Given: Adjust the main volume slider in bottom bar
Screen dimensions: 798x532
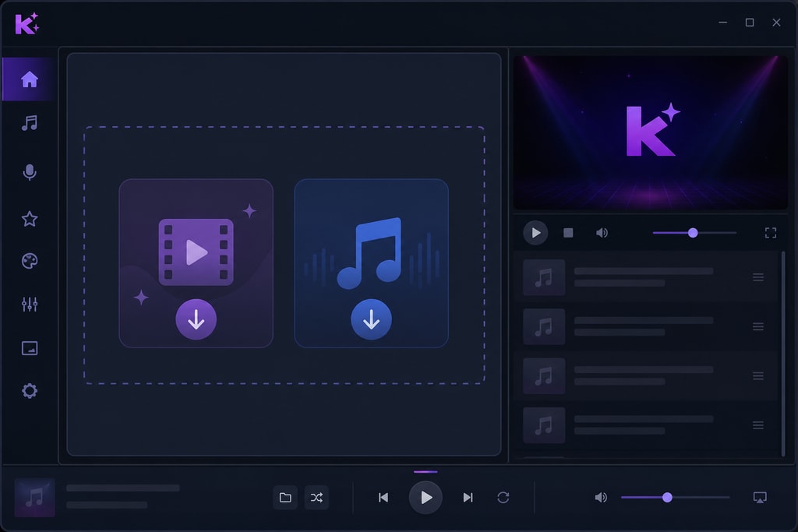Looking at the screenshot, I should tap(676, 498).
